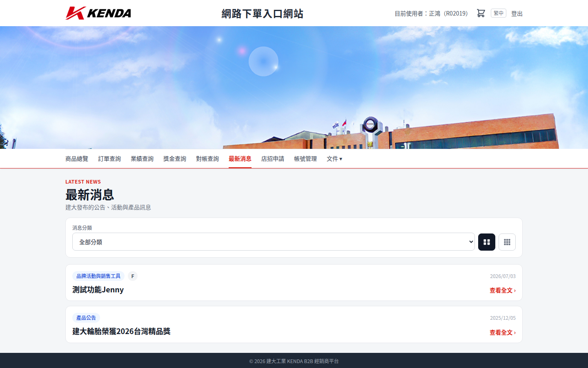Go to 商品總覽 tab

coord(77,159)
